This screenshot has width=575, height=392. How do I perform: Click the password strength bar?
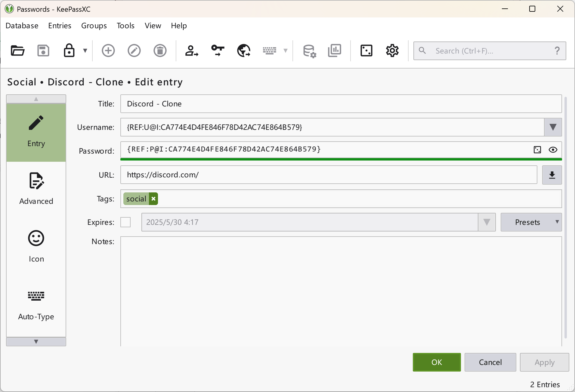(341, 159)
